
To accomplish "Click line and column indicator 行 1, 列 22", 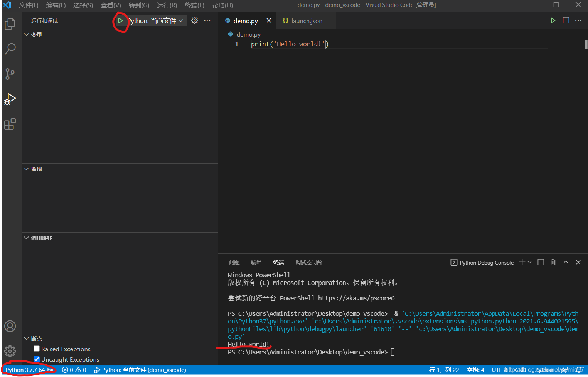I will (x=444, y=370).
